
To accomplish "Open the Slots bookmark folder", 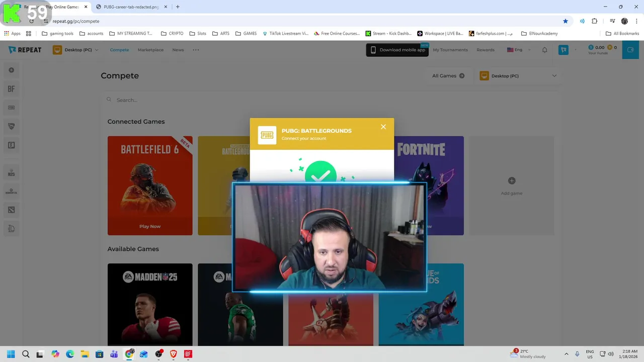I will click(x=198, y=34).
